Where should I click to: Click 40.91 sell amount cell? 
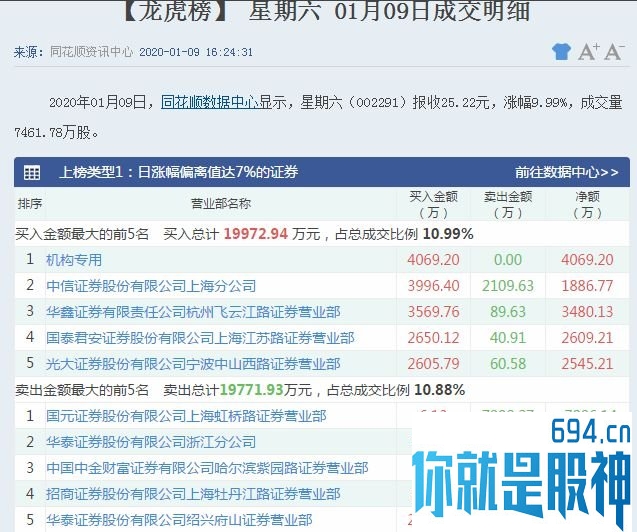[x=508, y=338]
